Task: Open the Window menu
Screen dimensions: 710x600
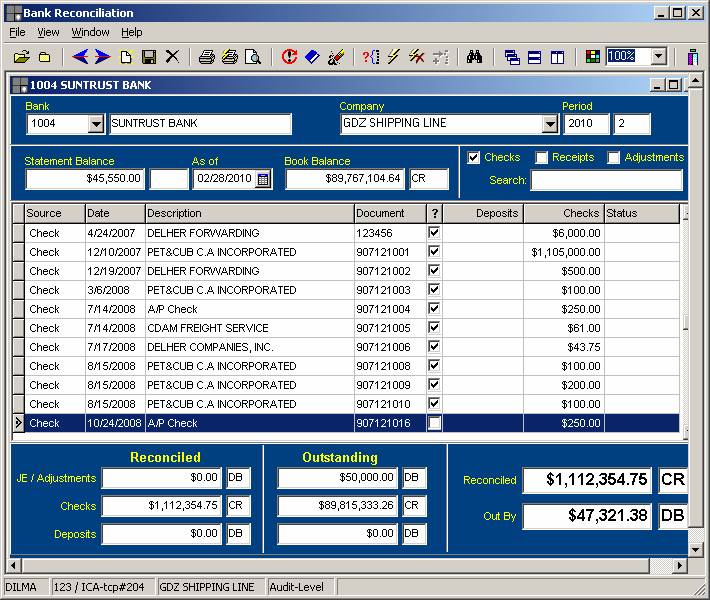Action: (x=90, y=32)
